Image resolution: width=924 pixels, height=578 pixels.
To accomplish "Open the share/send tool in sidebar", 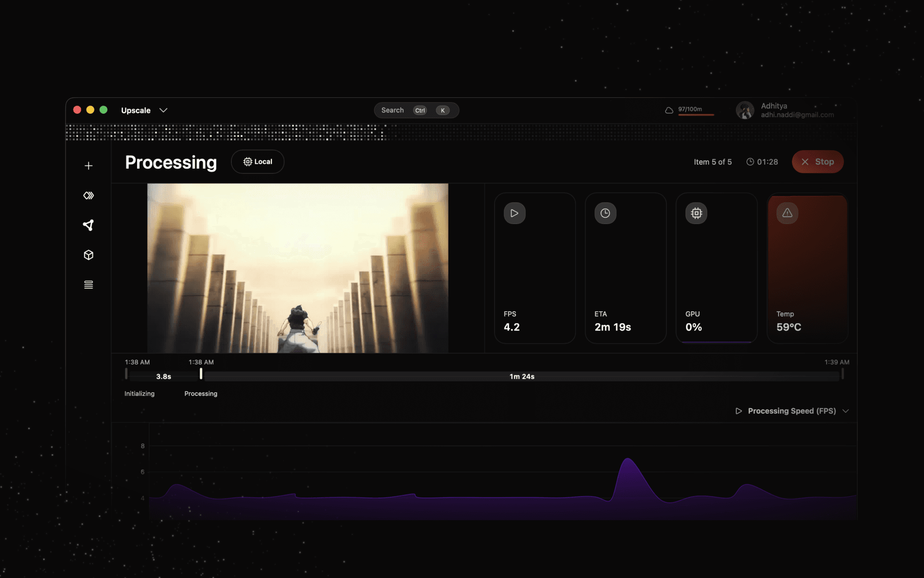I will tap(89, 225).
